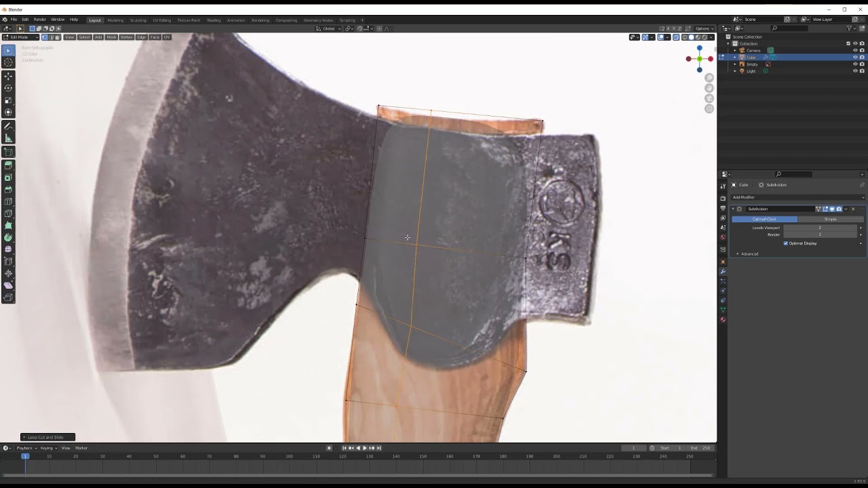
Task: Select the Loop Cut tool
Action: (x=8, y=201)
